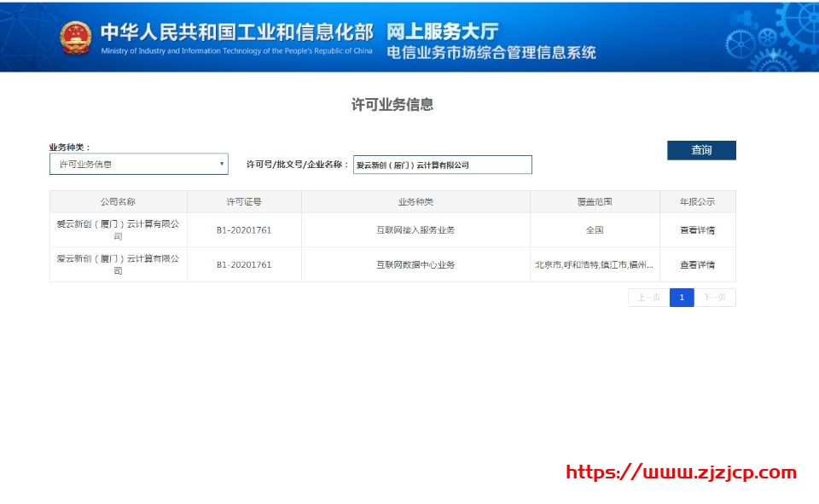Select page 1 in pagination
This screenshot has width=819, height=504.
(682, 297)
